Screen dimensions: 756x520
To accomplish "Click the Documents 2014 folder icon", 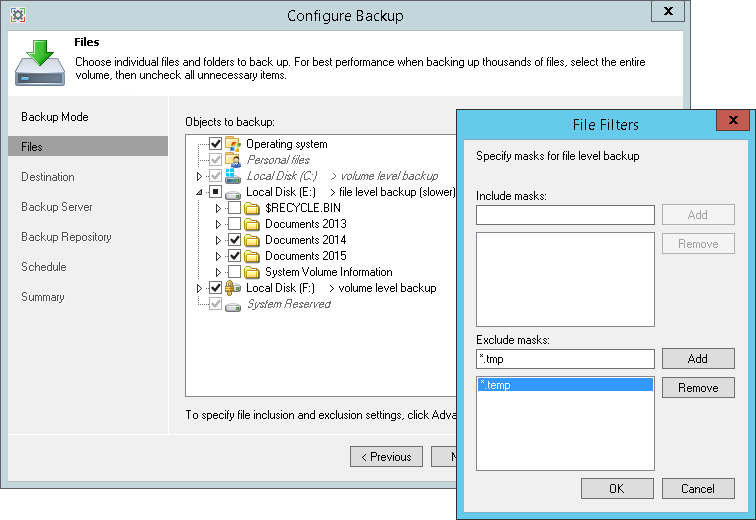I will coord(252,240).
